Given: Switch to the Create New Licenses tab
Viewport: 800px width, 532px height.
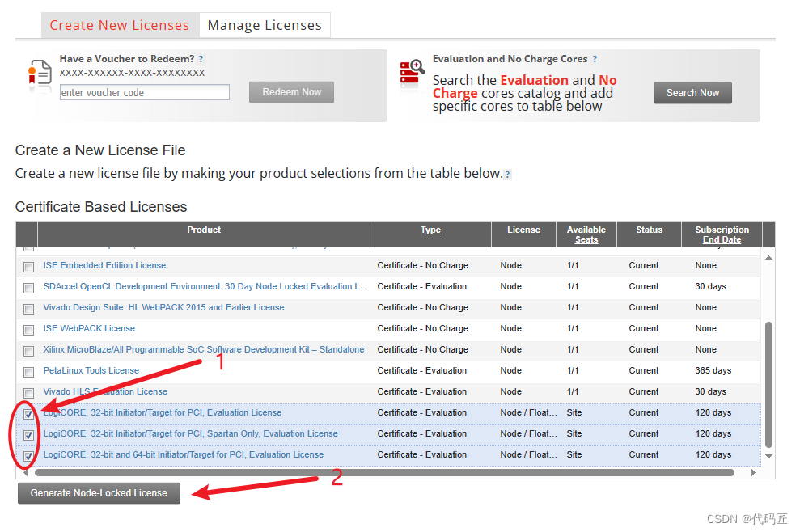Looking at the screenshot, I should click(x=120, y=25).
